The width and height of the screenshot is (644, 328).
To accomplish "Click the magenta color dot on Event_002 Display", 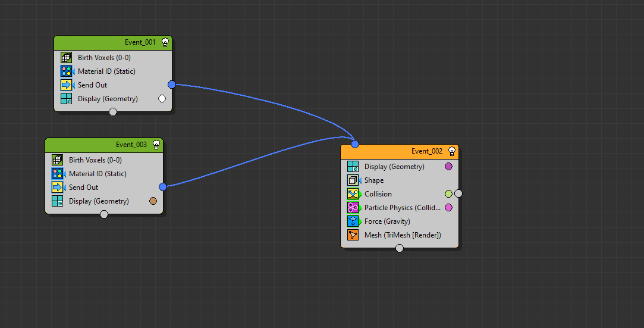I will click(x=448, y=167).
